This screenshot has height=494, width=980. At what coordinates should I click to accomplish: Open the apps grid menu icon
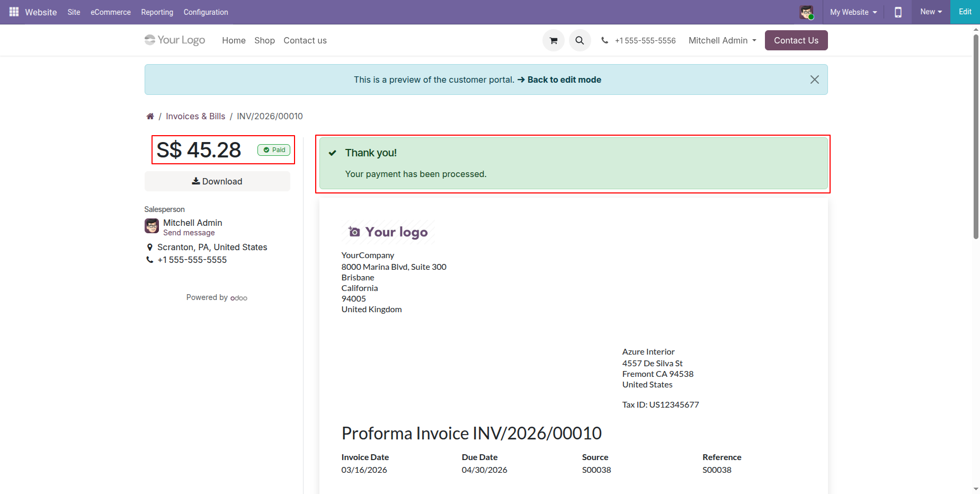coord(14,12)
